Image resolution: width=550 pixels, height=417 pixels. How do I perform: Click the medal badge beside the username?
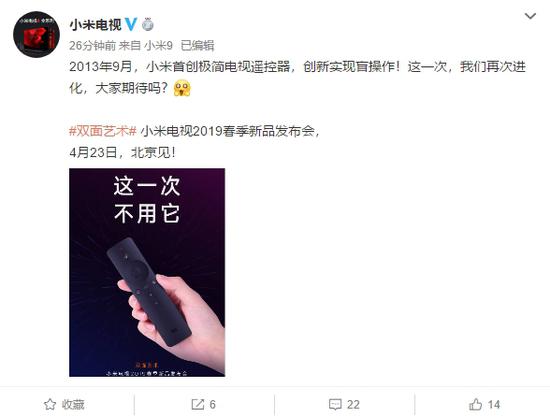pos(148,24)
